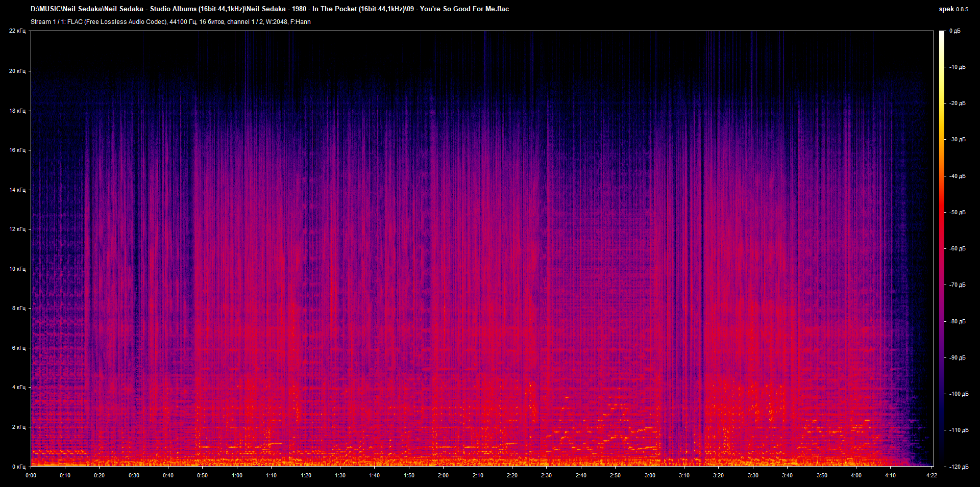Screen dimensions: 980x487
Task: Select the 0 кГц frequency axis label
Action: (x=18, y=467)
